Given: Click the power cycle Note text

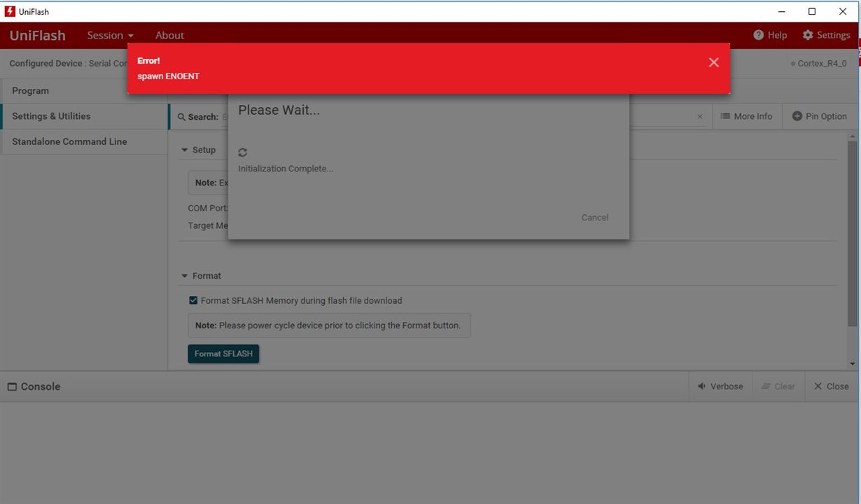Looking at the screenshot, I should pyautogui.click(x=329, y=325).
